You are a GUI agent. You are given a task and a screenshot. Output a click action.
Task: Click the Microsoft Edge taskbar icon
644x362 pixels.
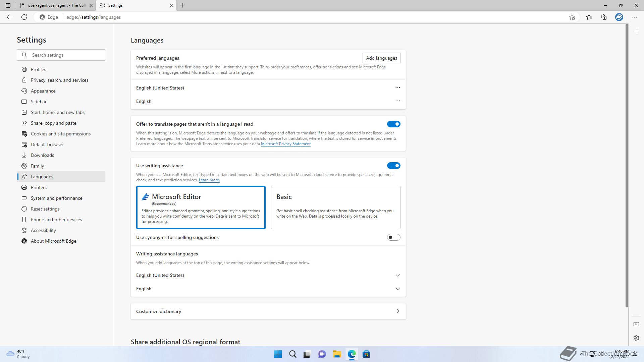point(352,354)
